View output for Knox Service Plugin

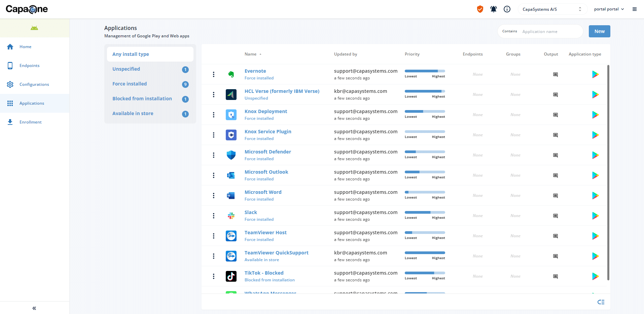(556, 135)
